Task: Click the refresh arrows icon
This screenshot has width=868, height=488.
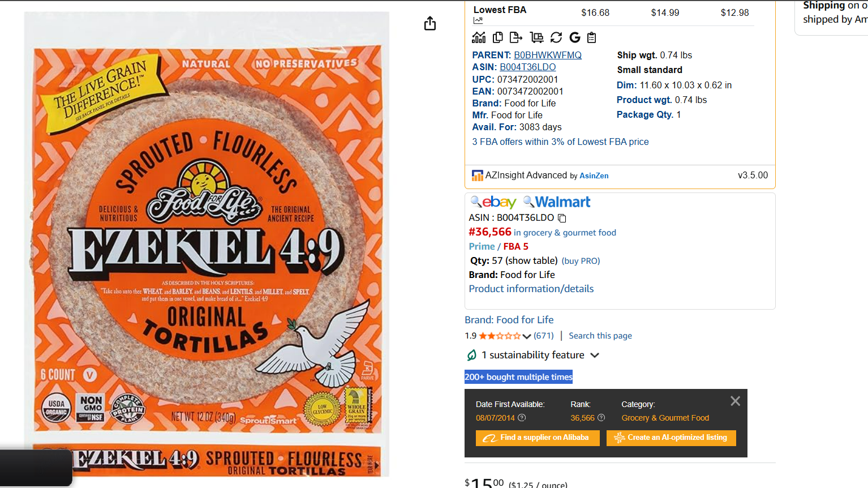Action: coord(556,37)
